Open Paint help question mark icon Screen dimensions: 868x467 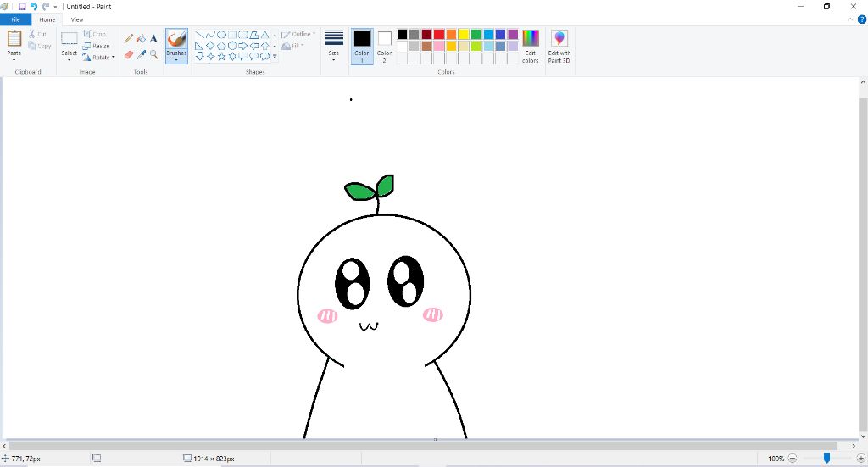click(x=862, y=19)
